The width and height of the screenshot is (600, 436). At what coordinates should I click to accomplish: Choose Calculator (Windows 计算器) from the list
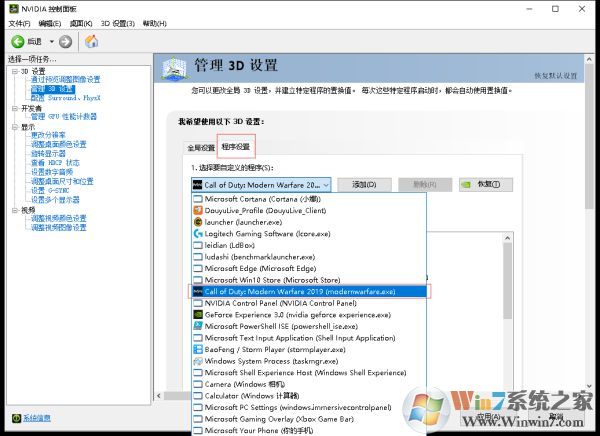point(309,396)
